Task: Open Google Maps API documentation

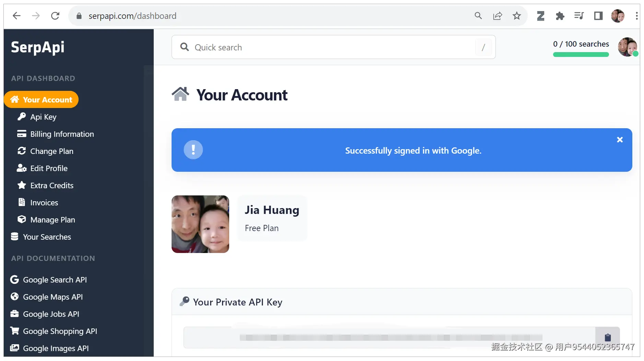Action: (x=52, y=297)
